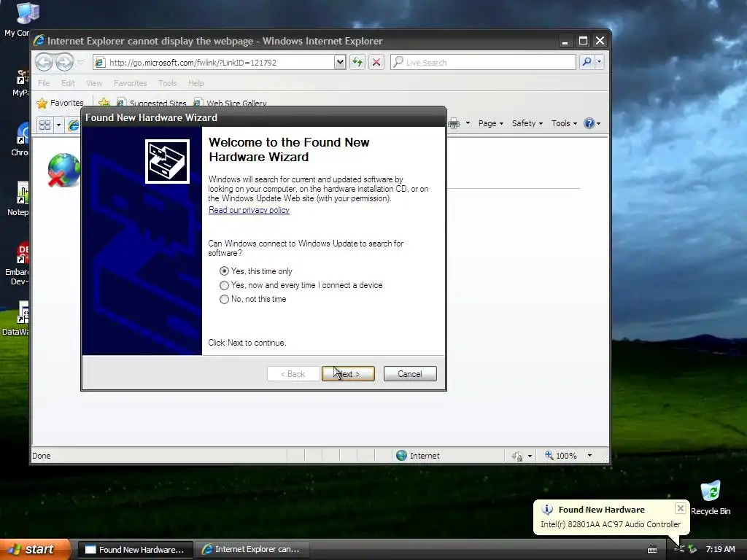
Task: Expand the Print dropdown arrow
Action: click(x=468, y=123)
